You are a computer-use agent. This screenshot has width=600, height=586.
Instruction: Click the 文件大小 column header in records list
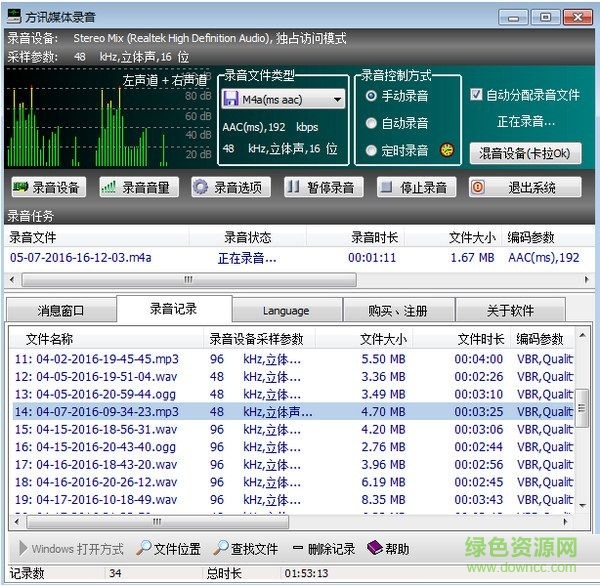pos(382,339)
